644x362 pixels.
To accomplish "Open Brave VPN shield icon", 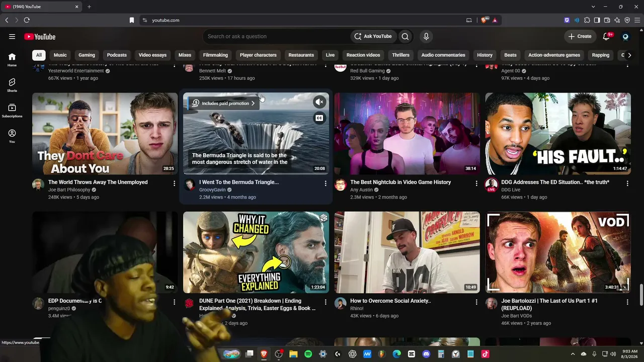I will (x=627, y=20).
